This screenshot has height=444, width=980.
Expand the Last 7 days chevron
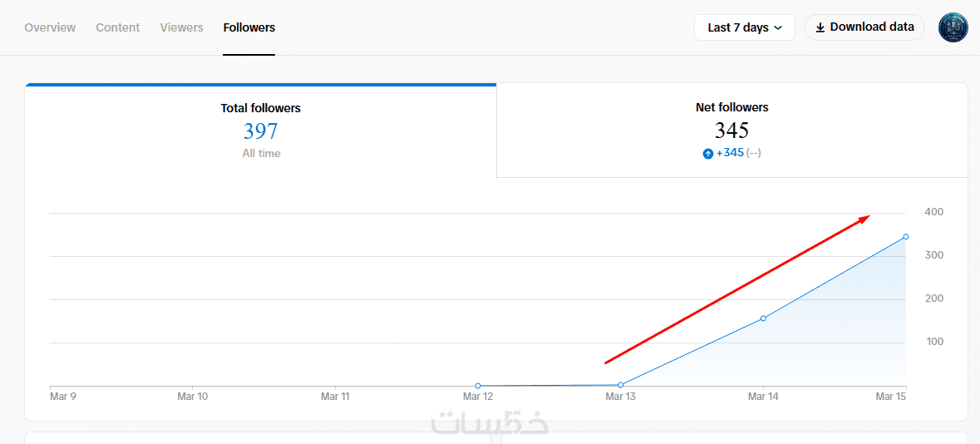tap(778, 28)
